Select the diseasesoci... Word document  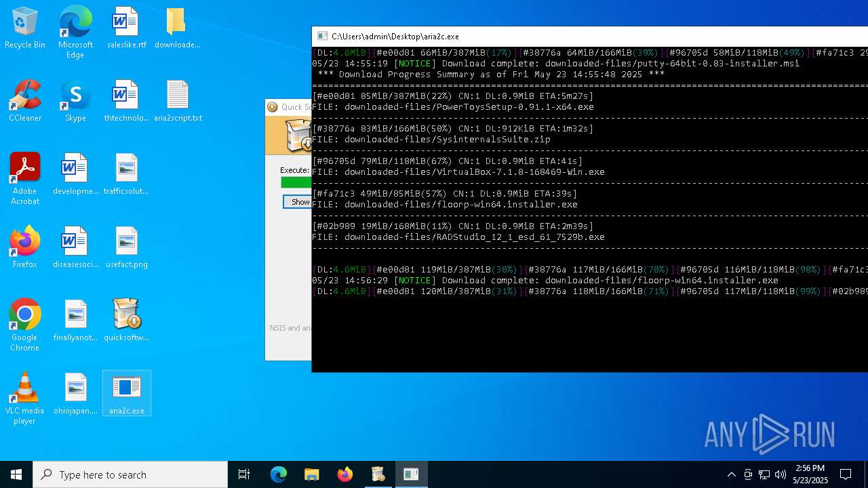[75, 248]
